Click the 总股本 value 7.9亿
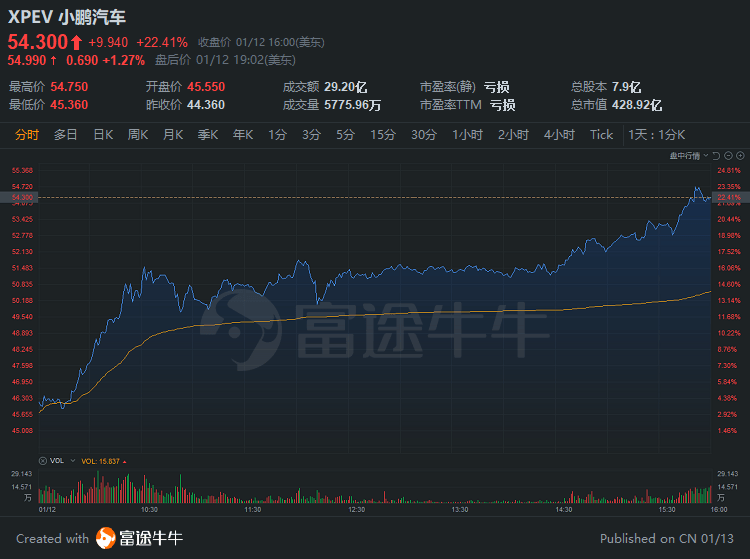Viewport: 750px width, 559px height. [x=626, y=87]
